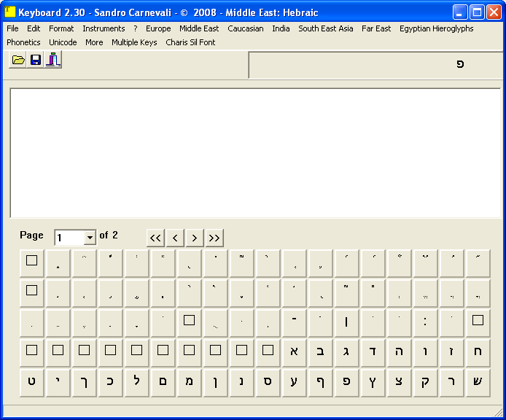Open the Multiple Keys menu
The width and height of the screenshot is (506, 420).
[134, 42]
